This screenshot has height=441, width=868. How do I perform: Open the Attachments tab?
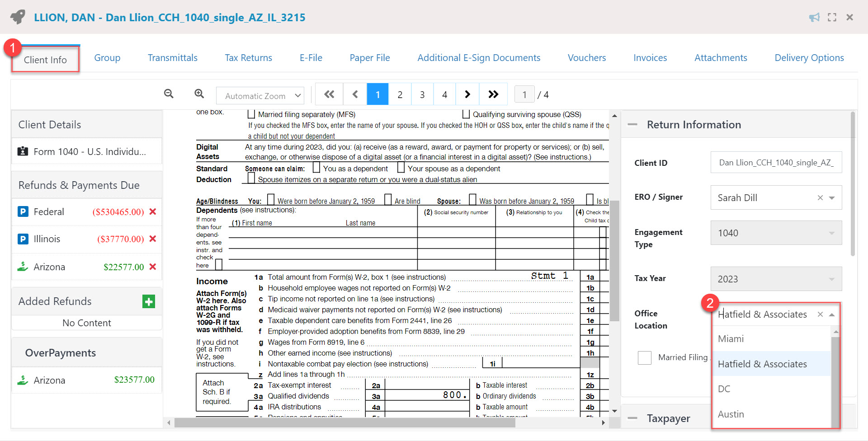tap(721, 58)
